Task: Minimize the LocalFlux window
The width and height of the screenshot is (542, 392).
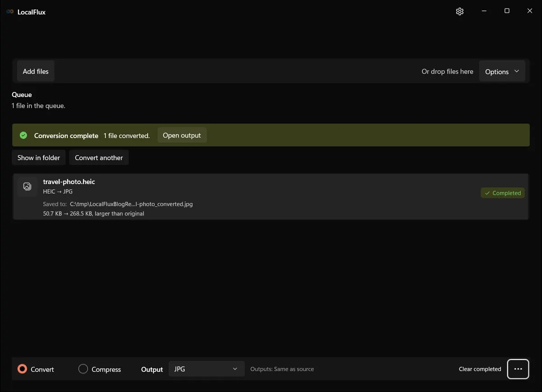Action: [483, 11]
